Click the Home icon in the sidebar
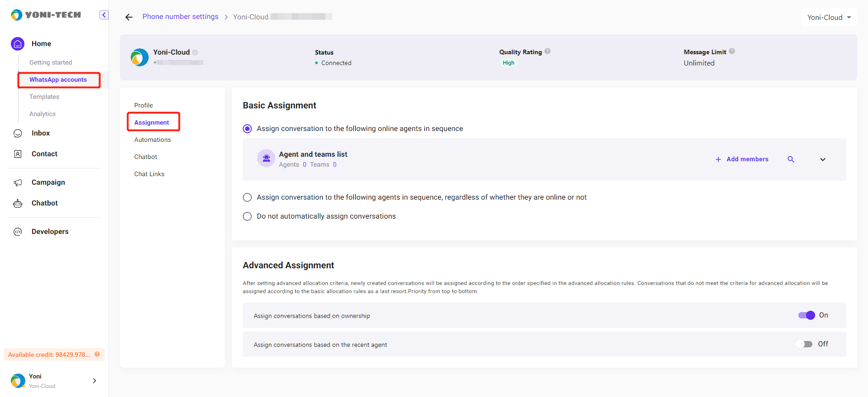The height and width of the screenshot is (397, 868). pos(18,44)
